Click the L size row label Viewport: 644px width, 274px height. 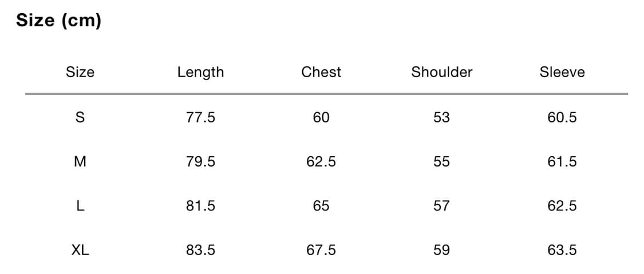point(80,206)
